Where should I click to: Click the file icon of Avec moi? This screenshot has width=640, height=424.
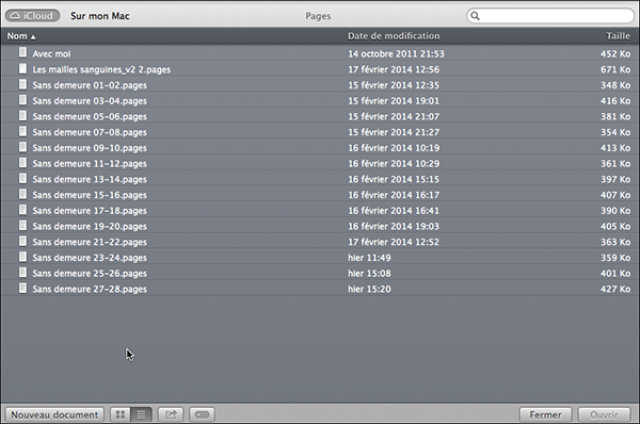[23, 53]
